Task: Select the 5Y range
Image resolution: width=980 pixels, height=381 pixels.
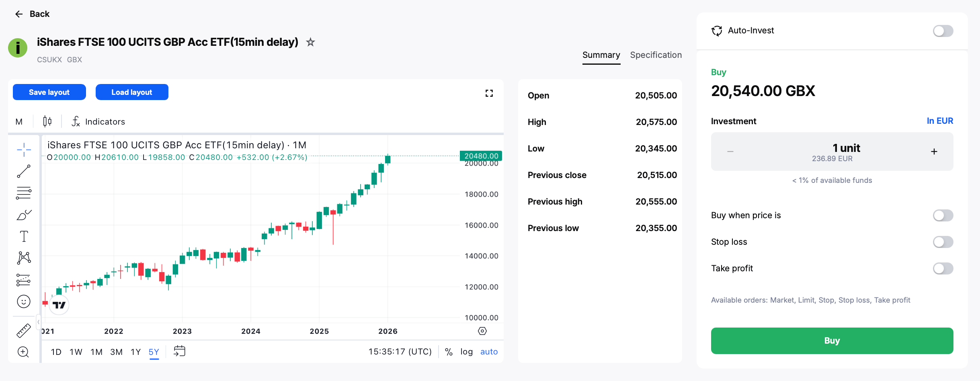Action: pos(154,352)
